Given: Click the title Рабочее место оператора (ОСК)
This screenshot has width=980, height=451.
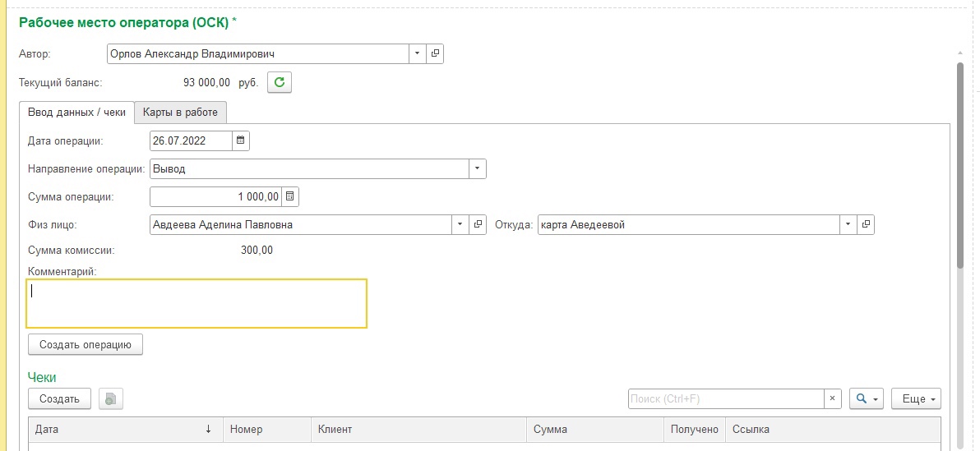Looking at the screenshot, I should [x=124, y=22].
